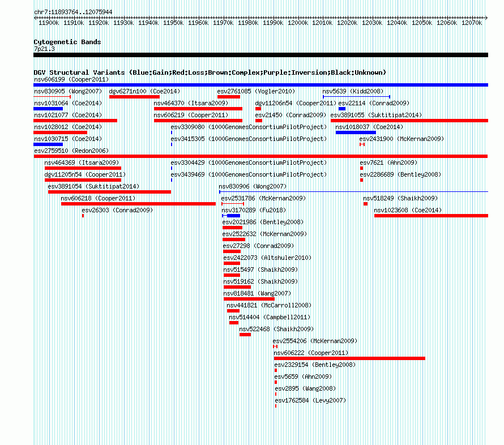Select esv3304429 1000Genomes variant label
The height and width of the screenshot is (445, 504).
(x=249, y=162)
